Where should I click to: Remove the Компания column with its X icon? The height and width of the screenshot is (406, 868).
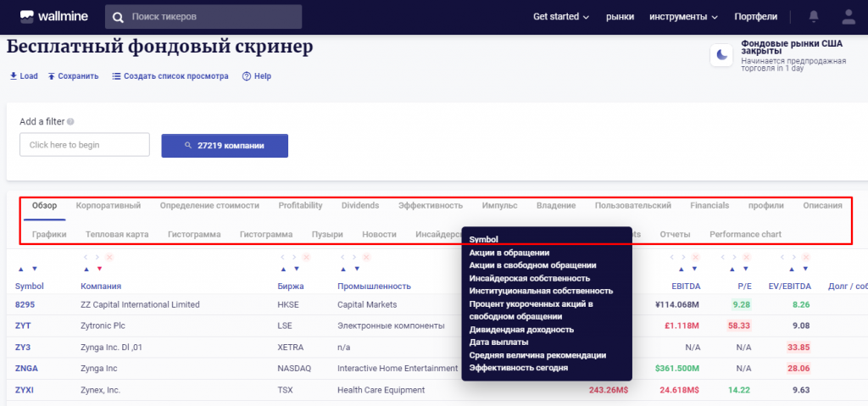(x=108, y=257)
